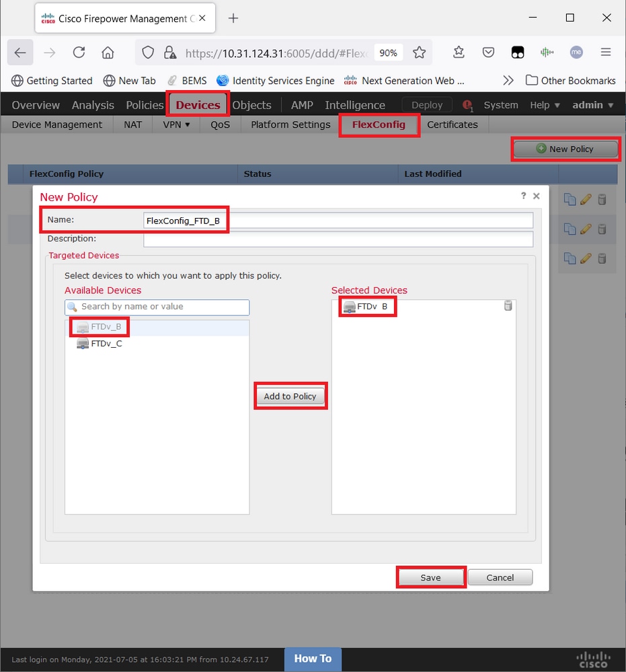Focus the Available Devices search box
Viewport: 626px width, 672px height.
click(x=157, y=307)
